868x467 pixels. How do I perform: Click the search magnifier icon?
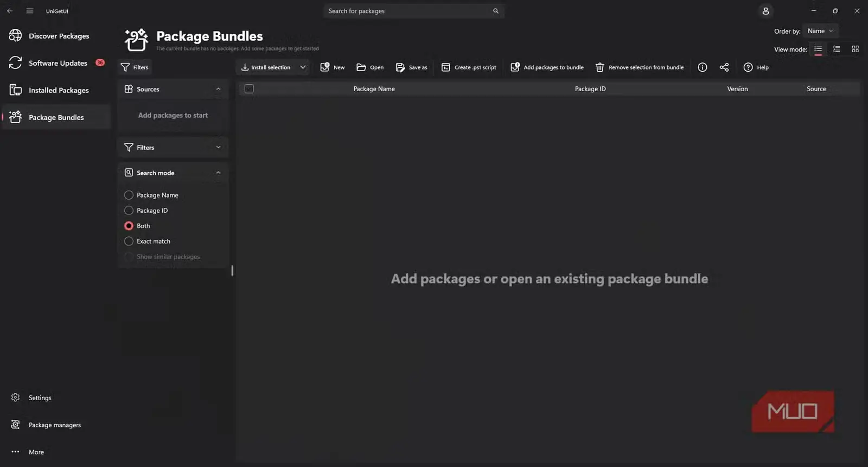click(x=495, y=11)
